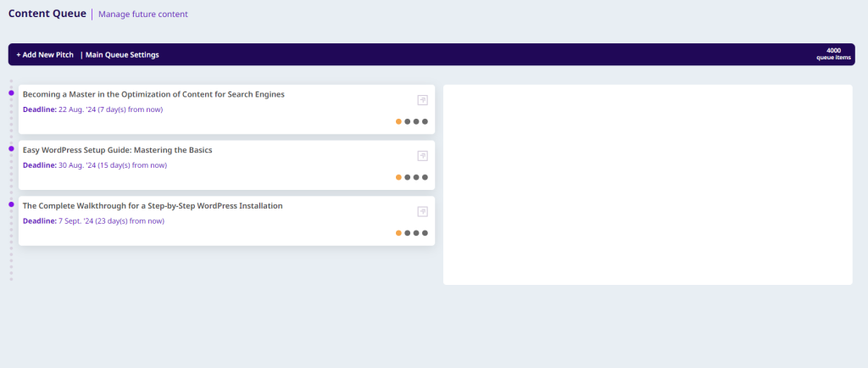Click purple timeline marker beside Easy WordPress pitch

click(x=11, y=148)
